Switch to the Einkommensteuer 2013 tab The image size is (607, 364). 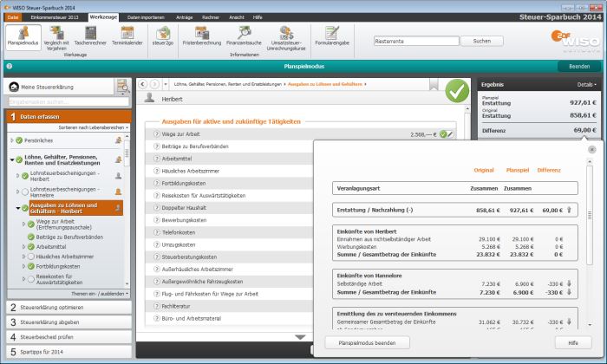click(55, 17)
